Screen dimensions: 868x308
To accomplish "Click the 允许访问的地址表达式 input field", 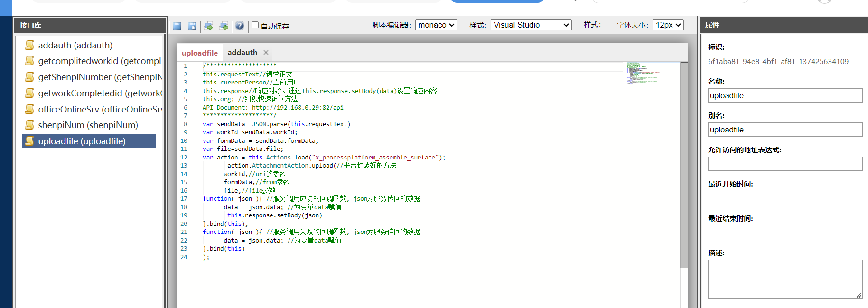I will pyautogui.click(x=785, y=164).
